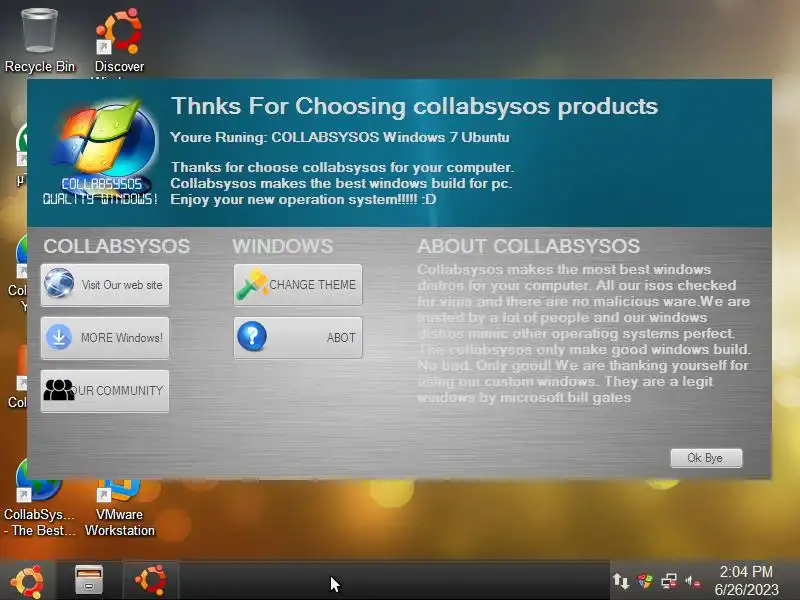The width and height of the screenshot is (800, 600).
Task: Launch the VMware Workstation desktop shortcut
Action: click(x=119, y=509)
